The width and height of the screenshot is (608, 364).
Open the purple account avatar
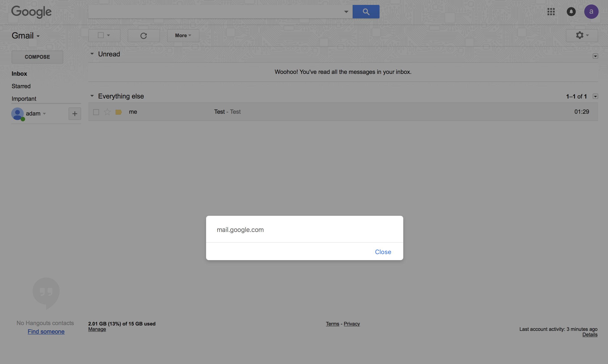point(591,11)
